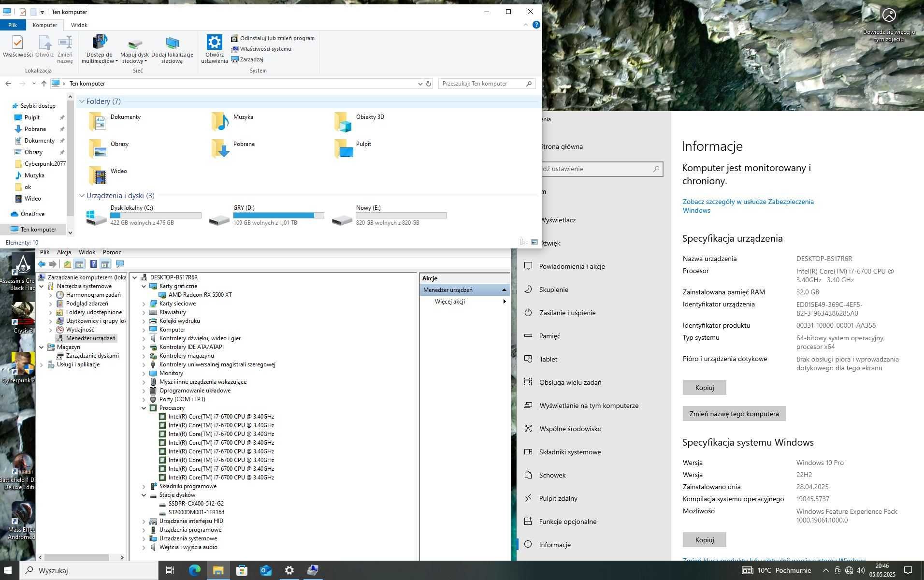Select the Komputer ribbon tab
924x580 pixels.
click(x=45, y=25)
